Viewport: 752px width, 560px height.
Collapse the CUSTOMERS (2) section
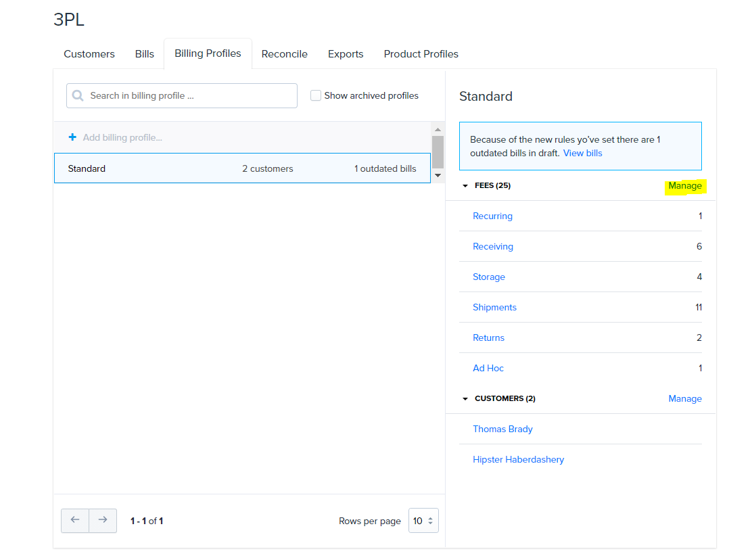pos(465,398)
